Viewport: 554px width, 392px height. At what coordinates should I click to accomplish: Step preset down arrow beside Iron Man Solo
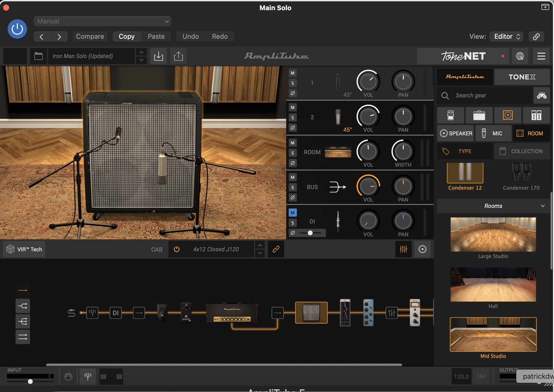coord(141,60)
